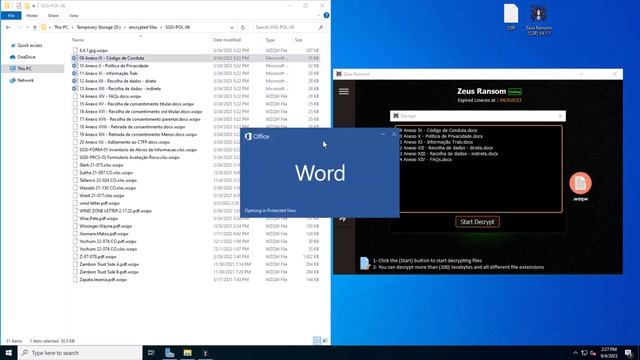This screenshot has width=640, height=360.
Task: Select '10 Anexo X - Política de Privacidade' file
Action: pos(114,66)
